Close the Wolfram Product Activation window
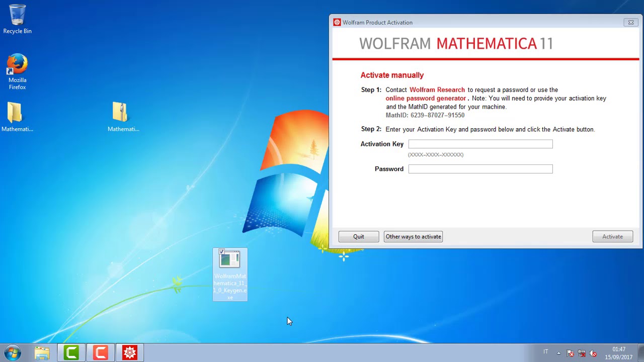Viewport: 644px width, 362px height. [x=631, y=22]
